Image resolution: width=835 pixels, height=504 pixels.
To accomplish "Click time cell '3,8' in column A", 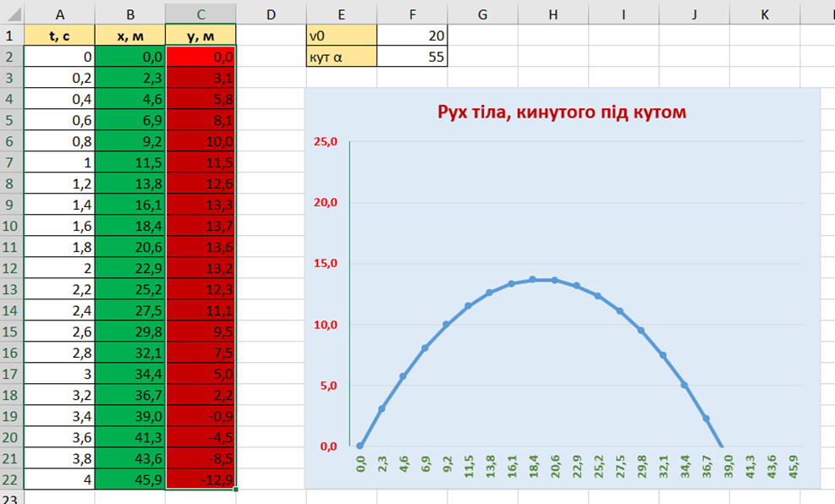I will pos(59,458).
